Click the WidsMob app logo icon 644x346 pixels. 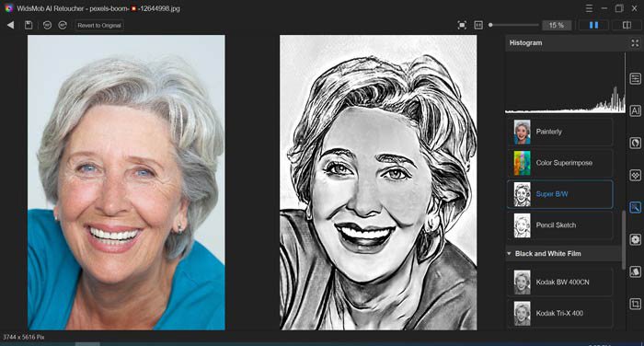(x=8, y=8)
